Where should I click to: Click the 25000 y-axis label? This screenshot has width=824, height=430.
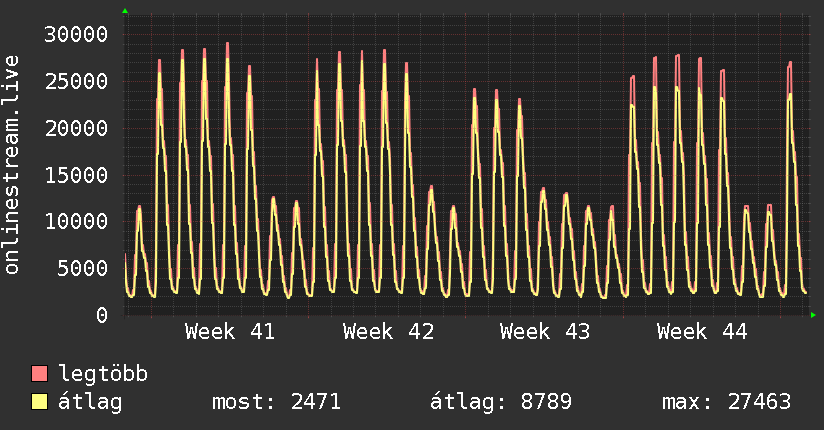[x=76, y=81]
